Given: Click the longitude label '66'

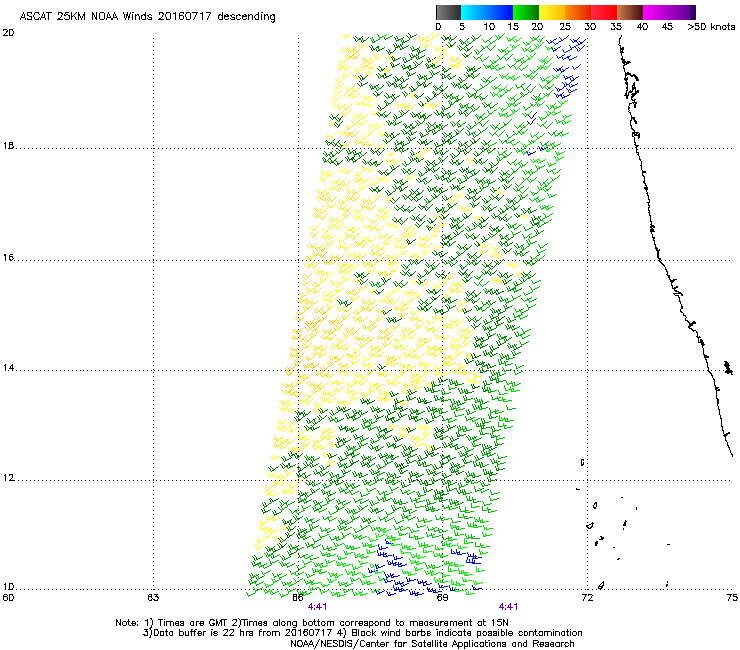Looking at the screenshot, I should pos(298,598).
